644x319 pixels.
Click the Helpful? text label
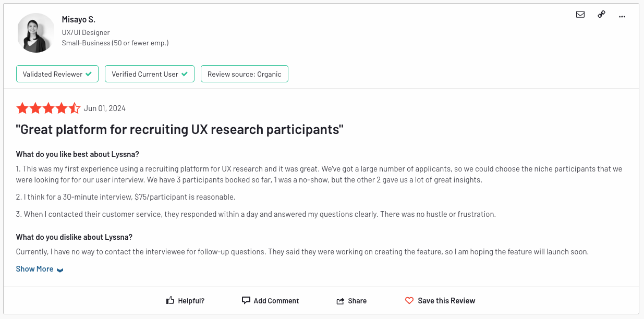(x=191, y=301)
